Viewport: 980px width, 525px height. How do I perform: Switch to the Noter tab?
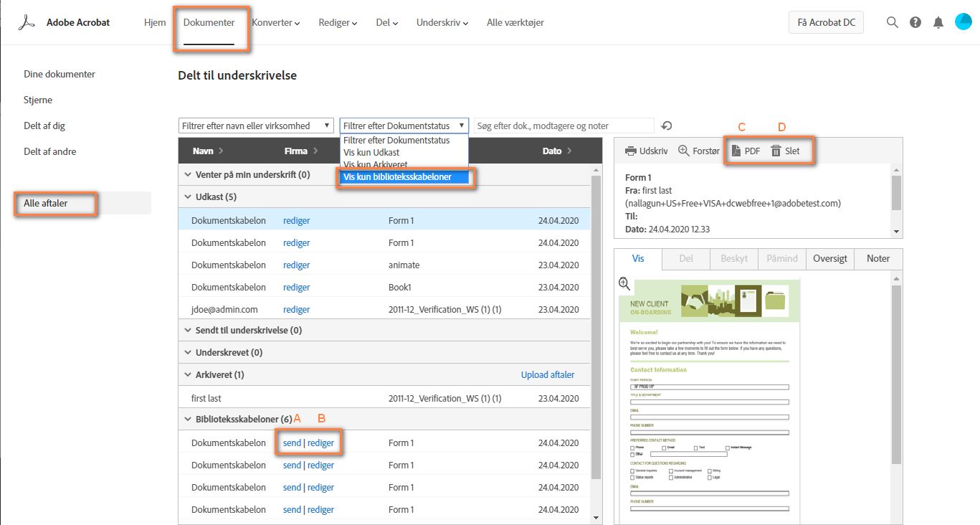[878, 259]
